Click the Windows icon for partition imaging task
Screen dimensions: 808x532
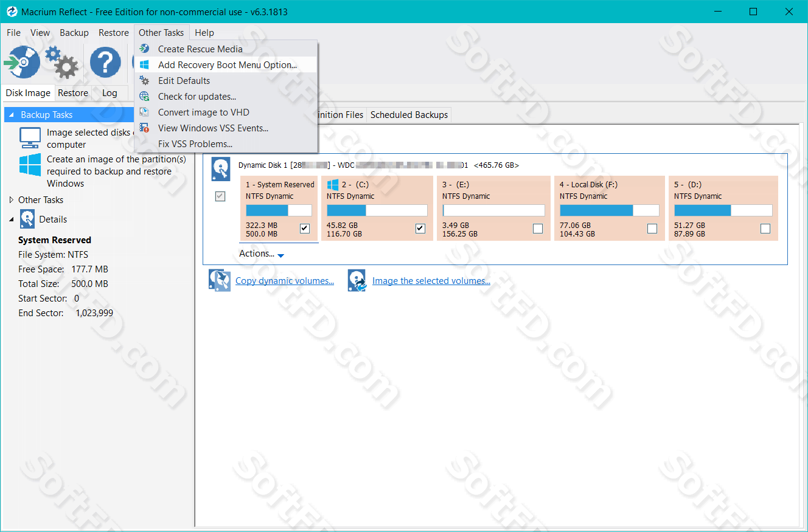click(x=30, y=165)
